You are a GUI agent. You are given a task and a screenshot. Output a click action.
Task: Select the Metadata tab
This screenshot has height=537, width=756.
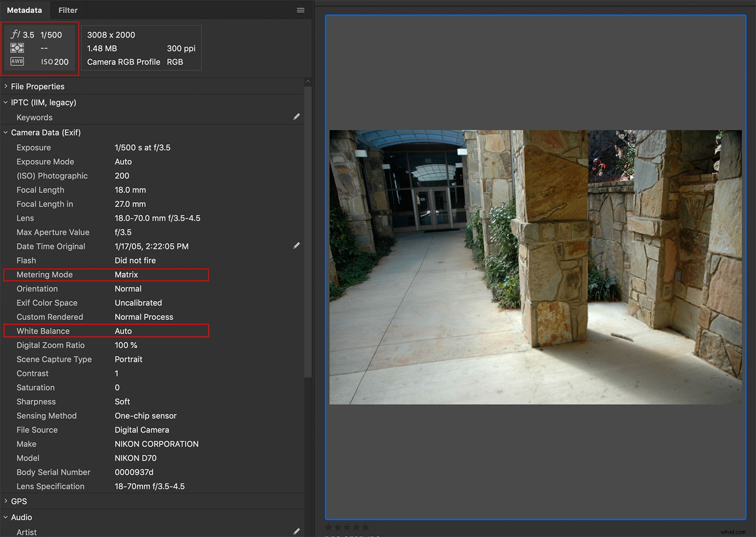24,10
